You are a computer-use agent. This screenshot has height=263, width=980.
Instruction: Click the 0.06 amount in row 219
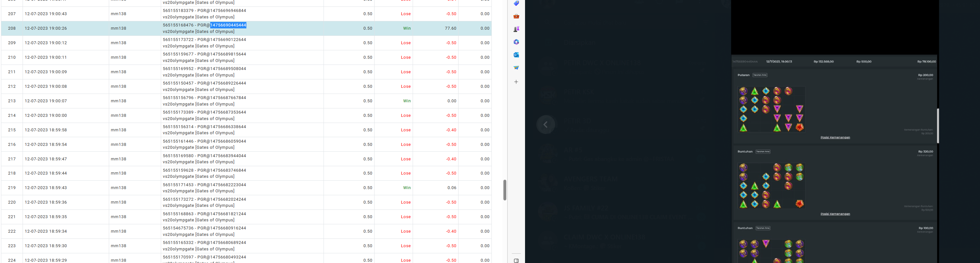(x=452, y=188)
